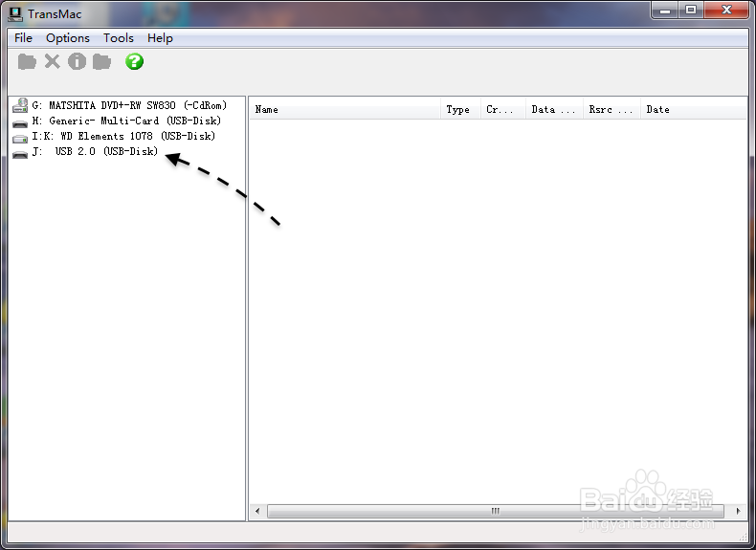756x550 pixels.
Task: Click the J: USB 2.0 drive icon
Action: click(20, 154)
